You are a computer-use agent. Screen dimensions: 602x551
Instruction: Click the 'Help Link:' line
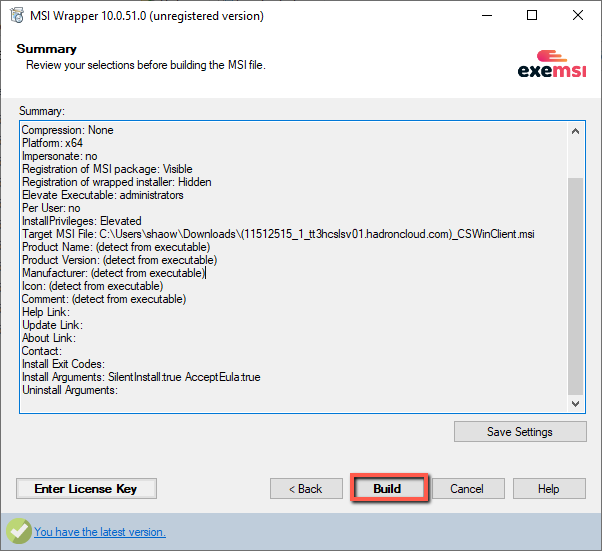pos(46,312)
